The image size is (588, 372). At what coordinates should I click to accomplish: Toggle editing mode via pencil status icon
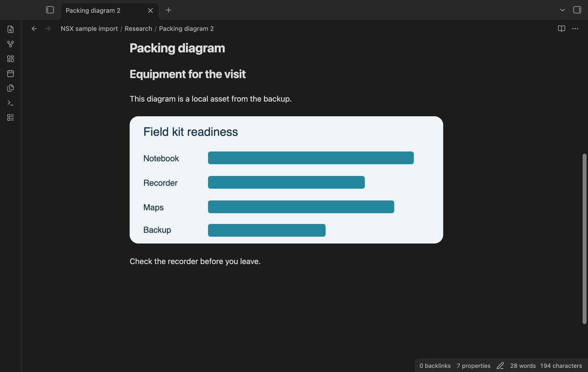pos(500,366)
